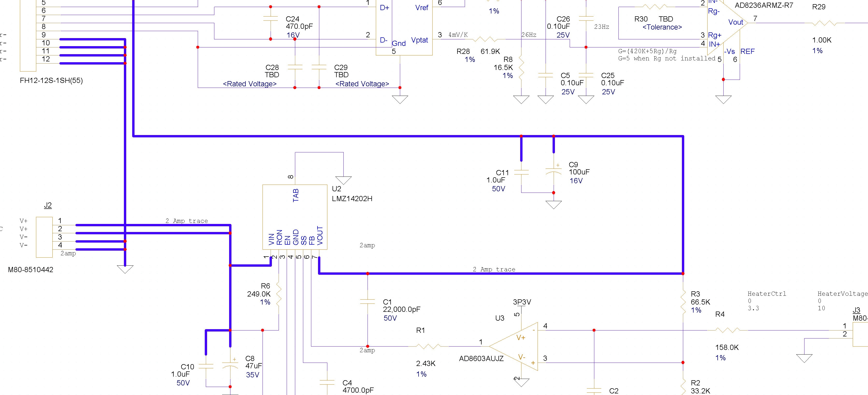Click the REF pin label
Image resolution: width=868 pixels, height=395 pixels.
pyautogui.click(x=747, y=52)
